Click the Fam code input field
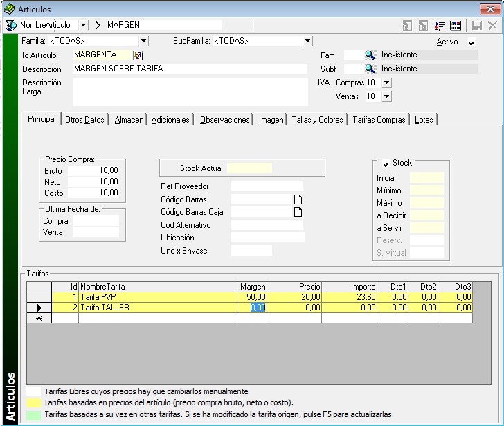The height and width of the screenshot is (426, 504). tap(354, 55)
